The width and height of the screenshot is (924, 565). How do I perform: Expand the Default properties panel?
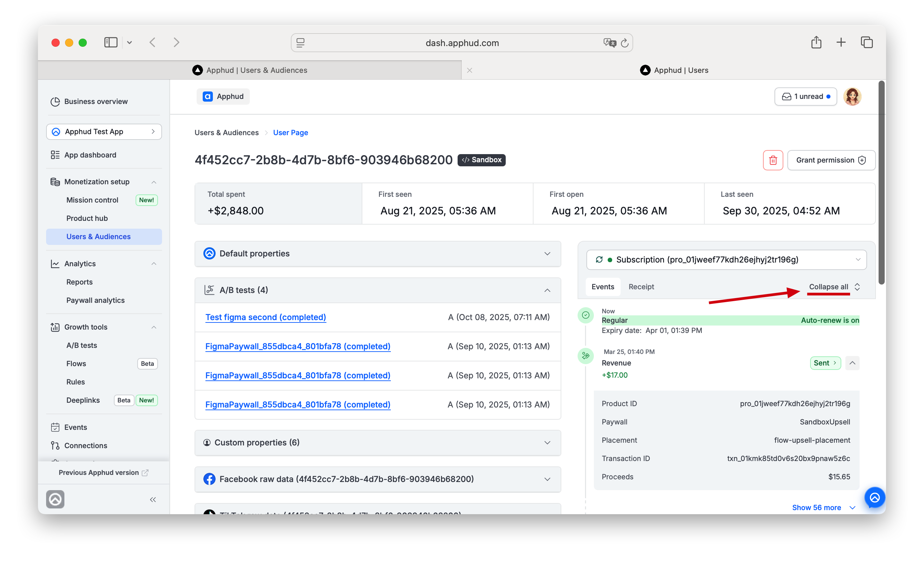(x=378, y=254)
